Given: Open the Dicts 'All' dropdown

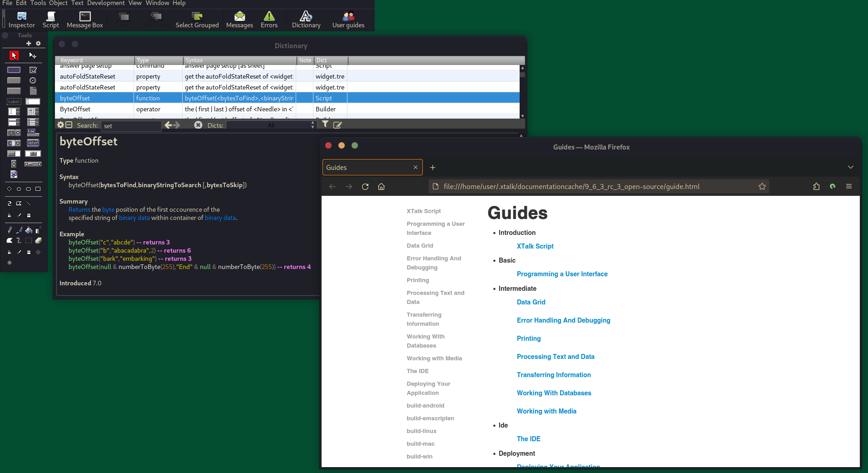Looking at the screenshot, I should coord(271,125).
